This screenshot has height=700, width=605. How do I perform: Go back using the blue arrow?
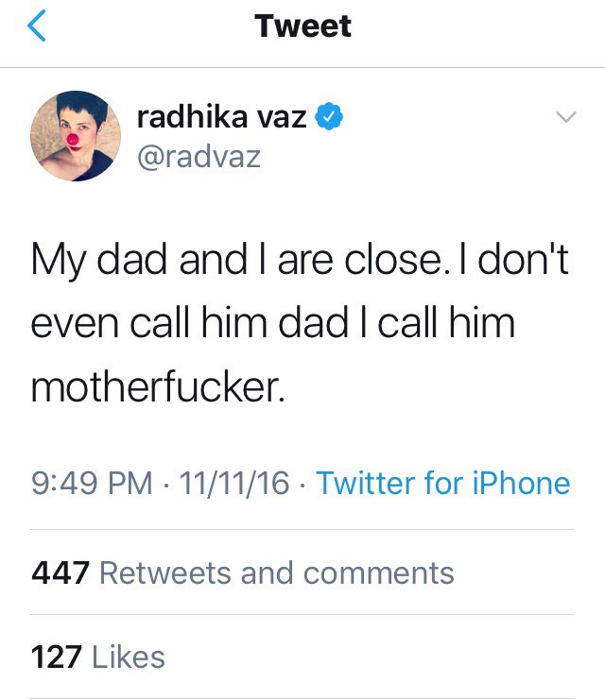pos(36,26)
